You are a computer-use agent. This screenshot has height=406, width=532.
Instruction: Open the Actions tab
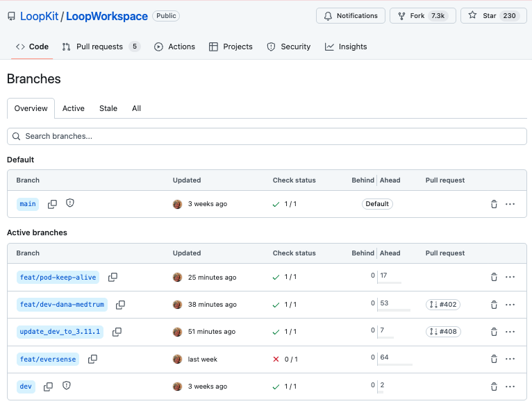click(175, 46)
